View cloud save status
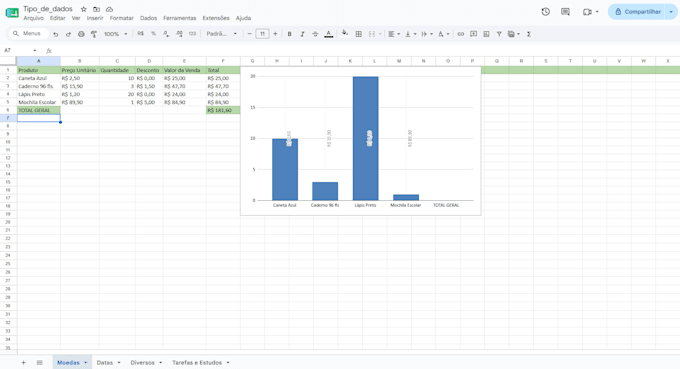 click(109, 9)
